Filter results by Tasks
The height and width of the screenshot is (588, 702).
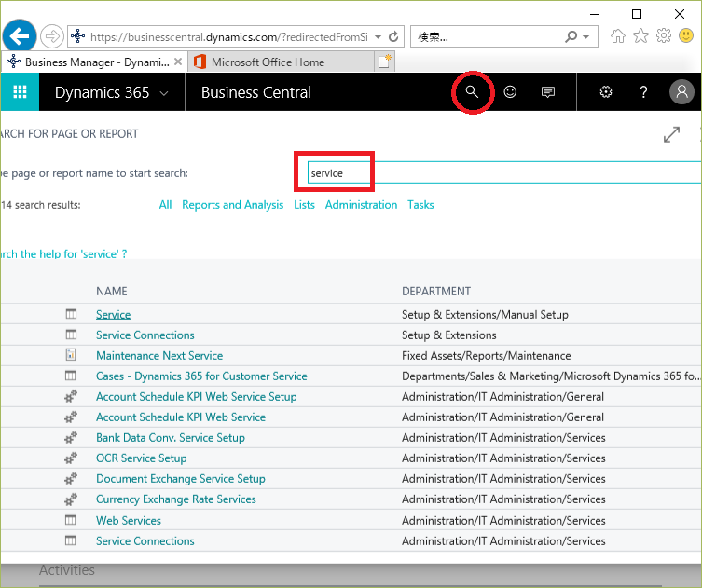pyautogui.click(x=420, y=205)
